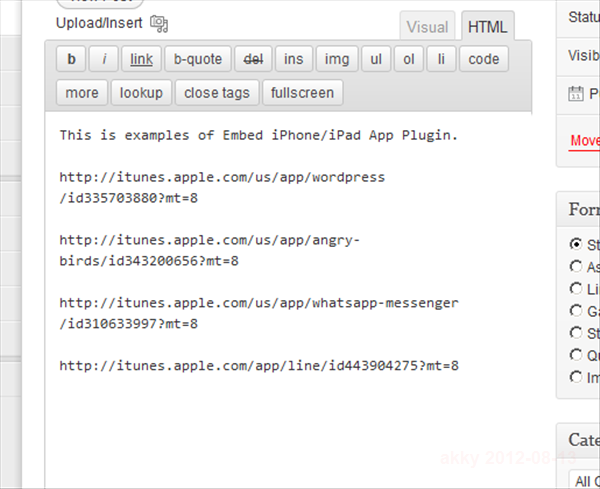
Task: Apply italic with the i button
Action: tap(103, 59)
